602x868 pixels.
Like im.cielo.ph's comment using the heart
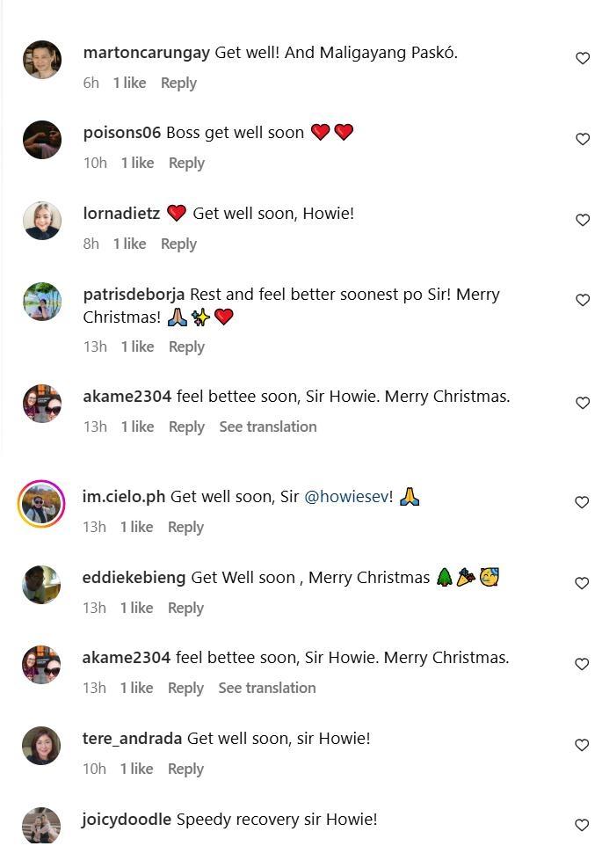pyautogui.click(x=582, y=502)
